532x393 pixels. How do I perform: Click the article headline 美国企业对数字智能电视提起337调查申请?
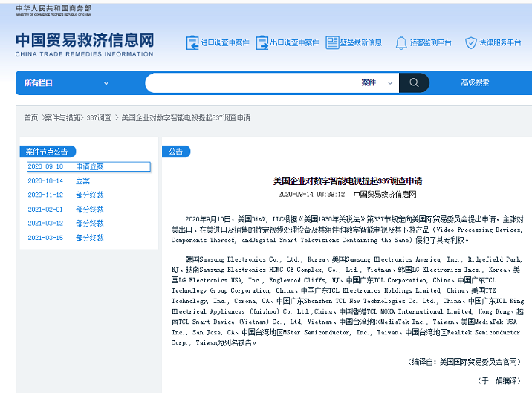(x=348, y=181)
